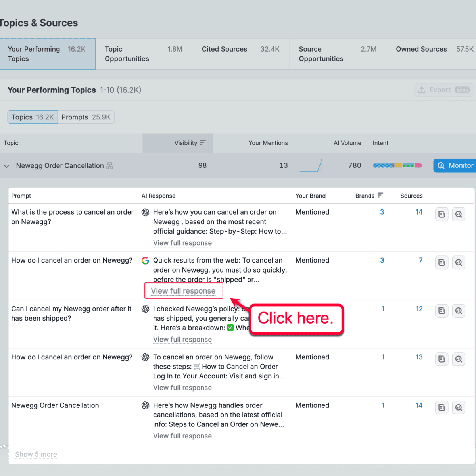
Task: Click the blue Monitor button
Action: [455, 165]
